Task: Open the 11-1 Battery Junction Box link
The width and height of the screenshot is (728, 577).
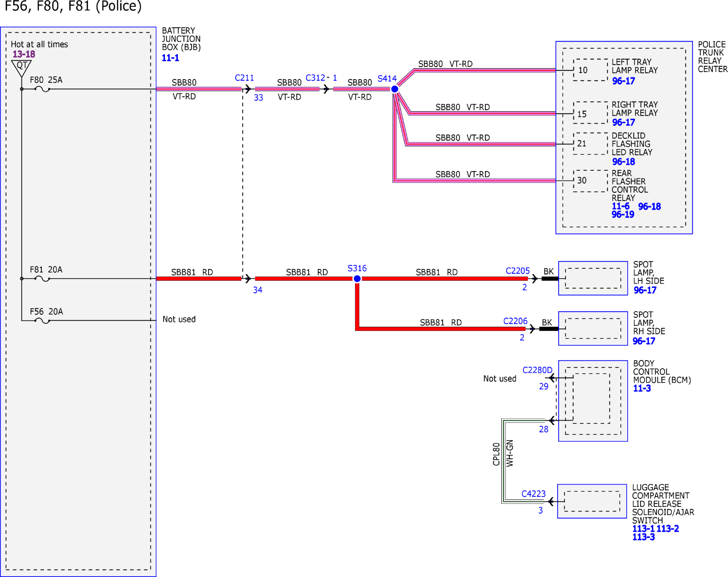Action: (170, 58)
